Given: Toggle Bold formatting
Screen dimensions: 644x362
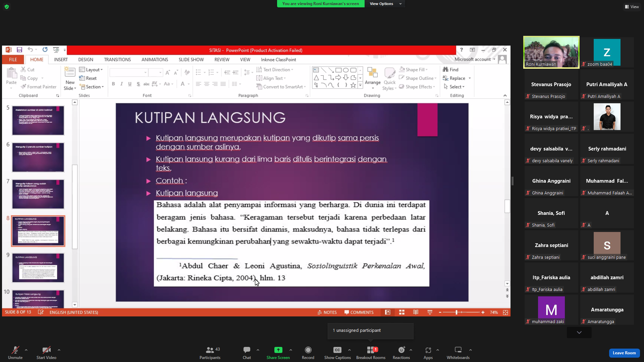Looking at the screenshot, I should [113, 84].
